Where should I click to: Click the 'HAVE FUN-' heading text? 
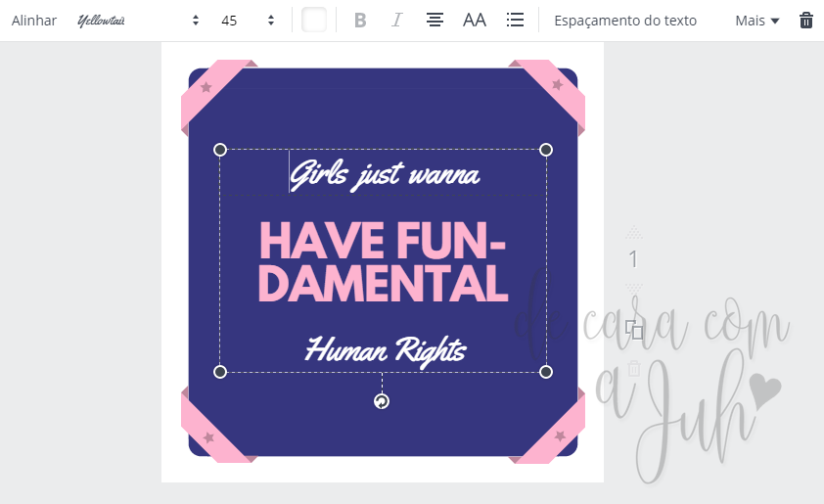(x=383, y=241)
